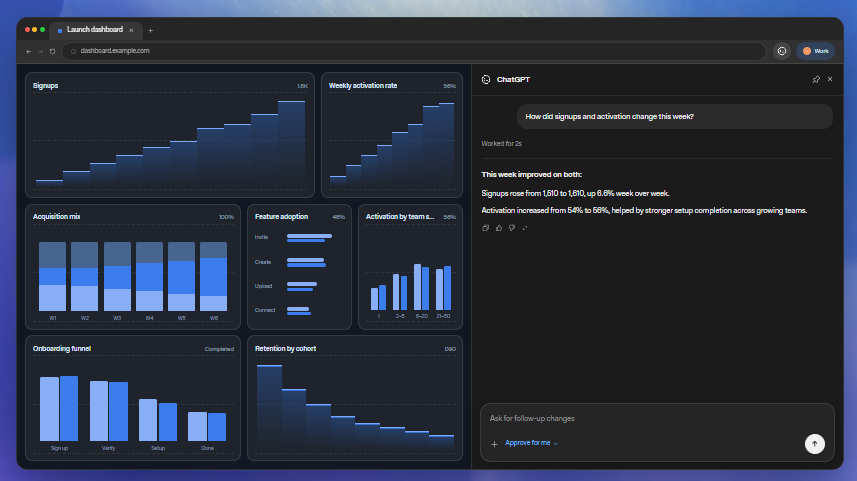Select the Launch dashboard tab
857x481 pixels.
click(x=96, y=30)
